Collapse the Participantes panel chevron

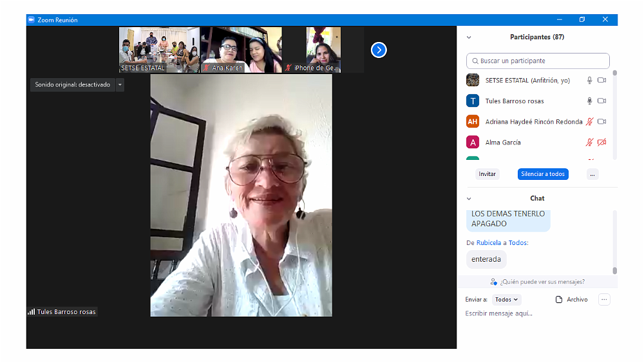[469, 37]
